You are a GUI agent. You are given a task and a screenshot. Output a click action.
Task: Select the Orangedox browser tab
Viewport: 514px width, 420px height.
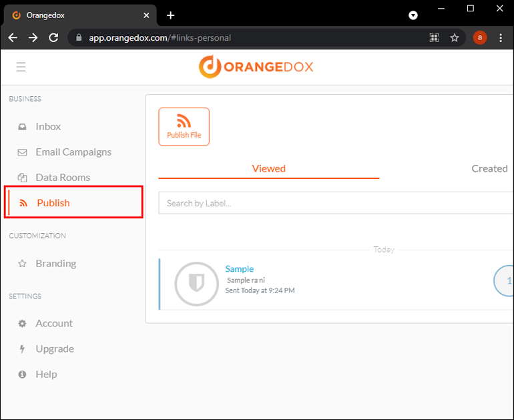click(x=80, y=15)
